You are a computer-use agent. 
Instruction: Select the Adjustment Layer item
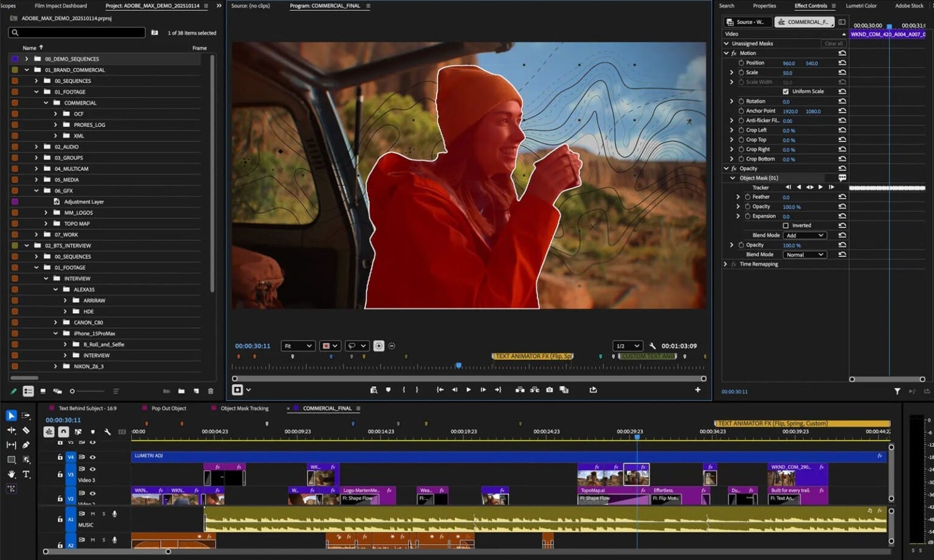(x=83, y=202)
